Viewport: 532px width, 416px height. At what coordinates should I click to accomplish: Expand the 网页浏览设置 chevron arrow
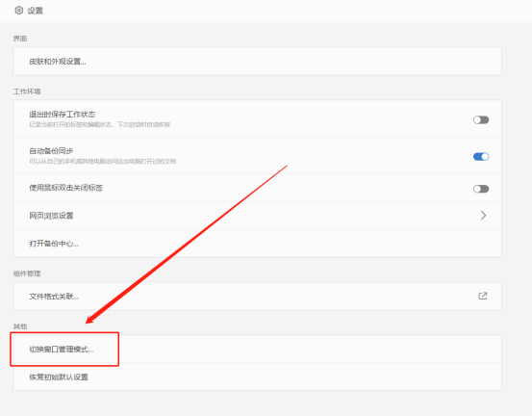(483, 216)
